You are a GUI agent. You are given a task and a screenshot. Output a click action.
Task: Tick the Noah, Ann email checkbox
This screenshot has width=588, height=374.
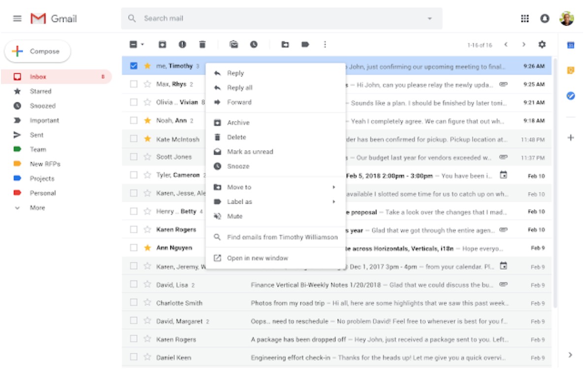(x=133, y=120)
